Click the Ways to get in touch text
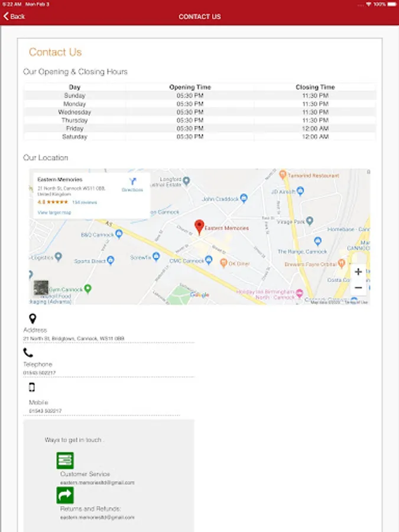Screen dimensions: 399x532 tap(74, 440)
